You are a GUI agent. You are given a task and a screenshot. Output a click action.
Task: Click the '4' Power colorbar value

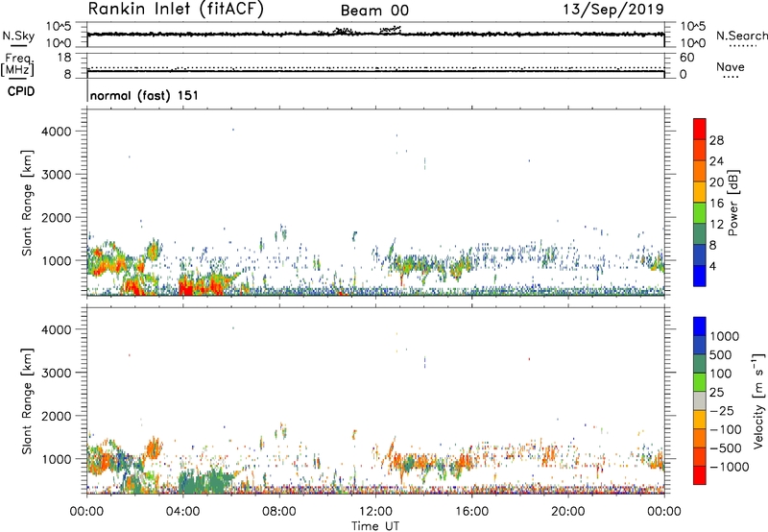tap(712, 266)
